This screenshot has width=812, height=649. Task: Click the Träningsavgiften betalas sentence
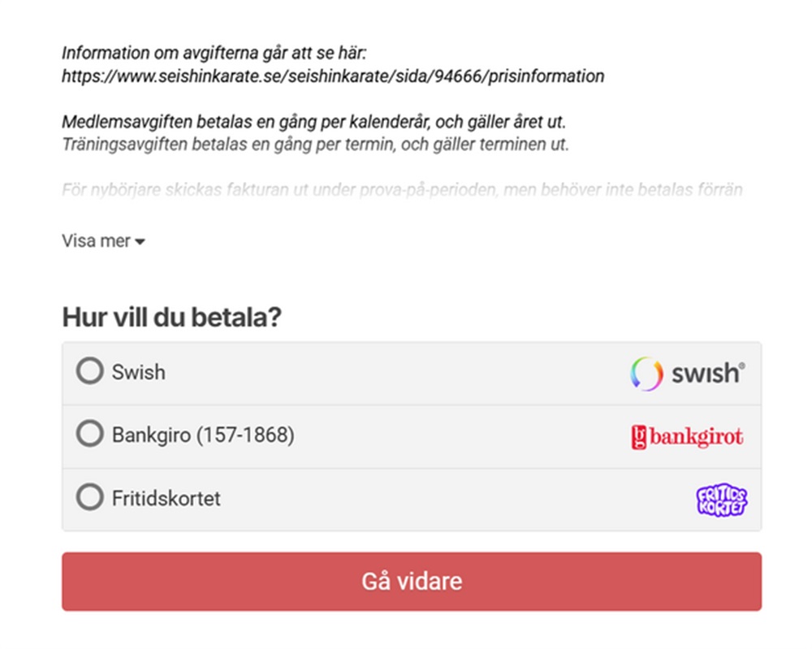(315, 145)
